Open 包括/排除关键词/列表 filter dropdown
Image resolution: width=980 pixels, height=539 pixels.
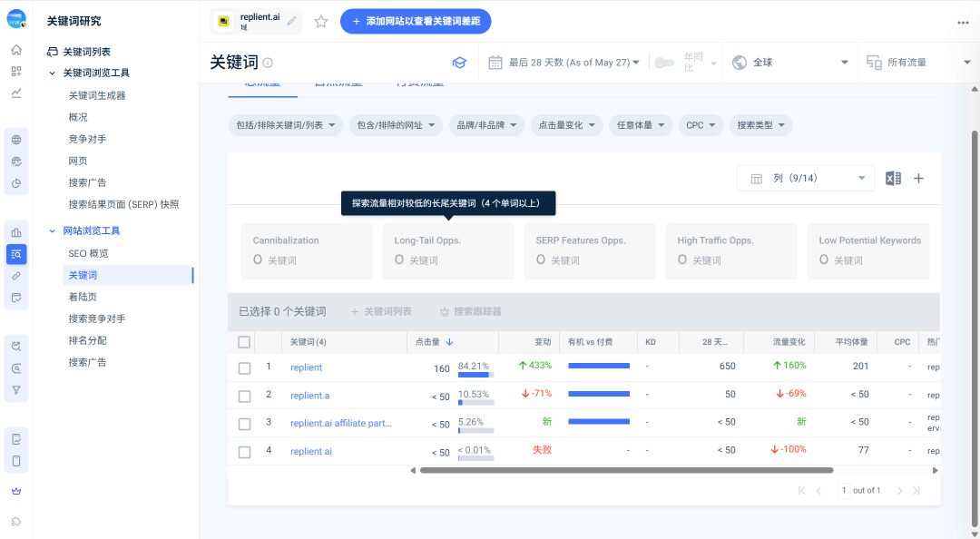pos(286,125)
